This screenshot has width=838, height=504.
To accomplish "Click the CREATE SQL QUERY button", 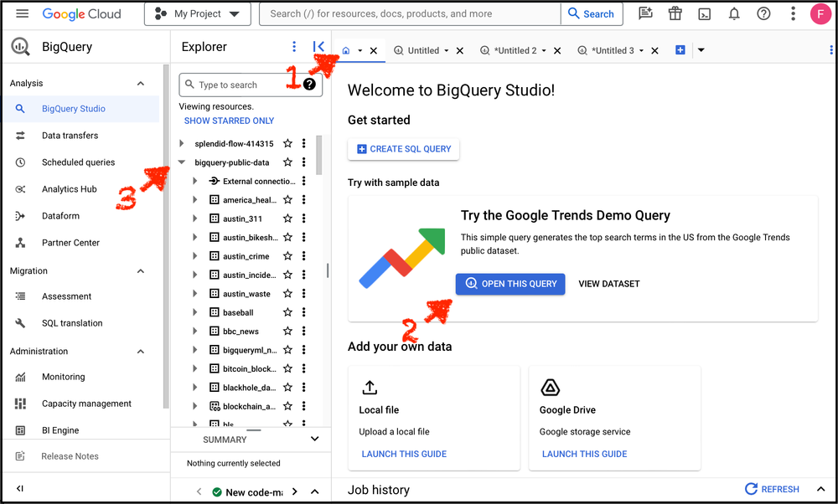I will coord(403,149).
